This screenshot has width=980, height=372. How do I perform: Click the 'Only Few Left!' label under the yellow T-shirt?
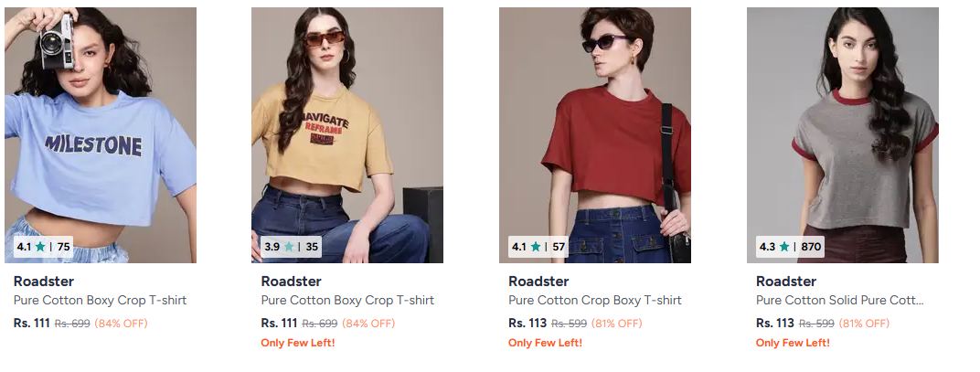click(298, 343)
